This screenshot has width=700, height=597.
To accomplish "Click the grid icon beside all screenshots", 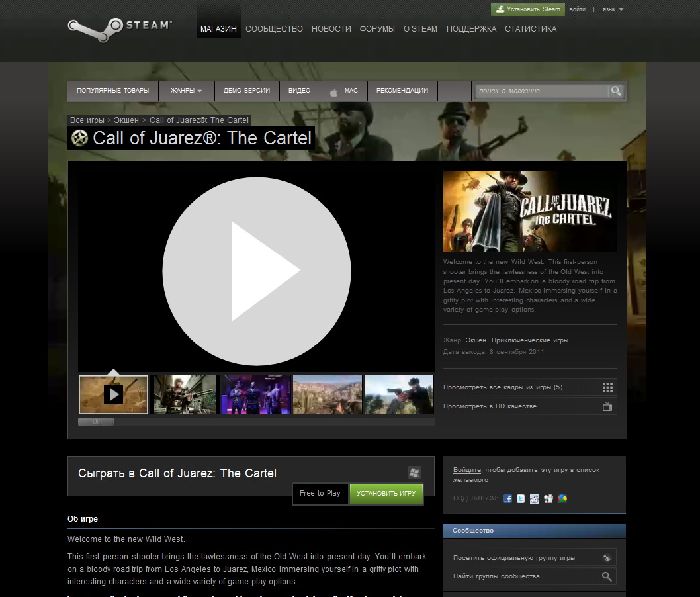I will coord(607,387).
